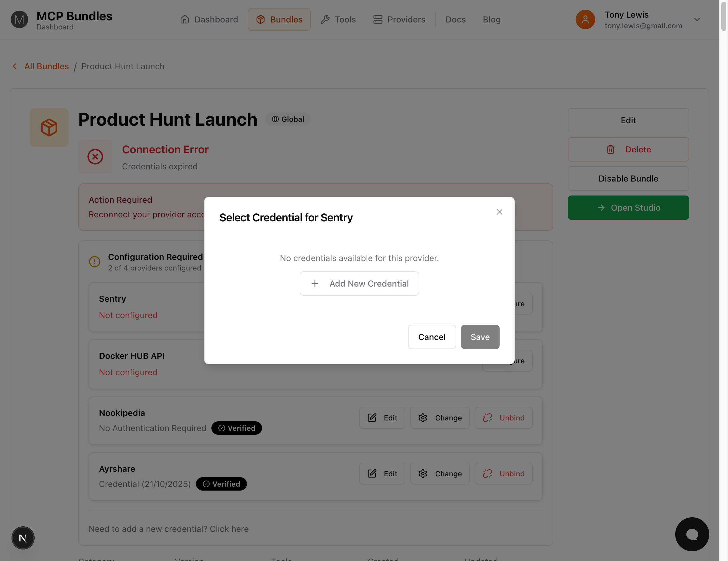The height and width of the screenshot is (561, 728).
Task: Click the MCP Bundles logo
Action: click(19, 19)
